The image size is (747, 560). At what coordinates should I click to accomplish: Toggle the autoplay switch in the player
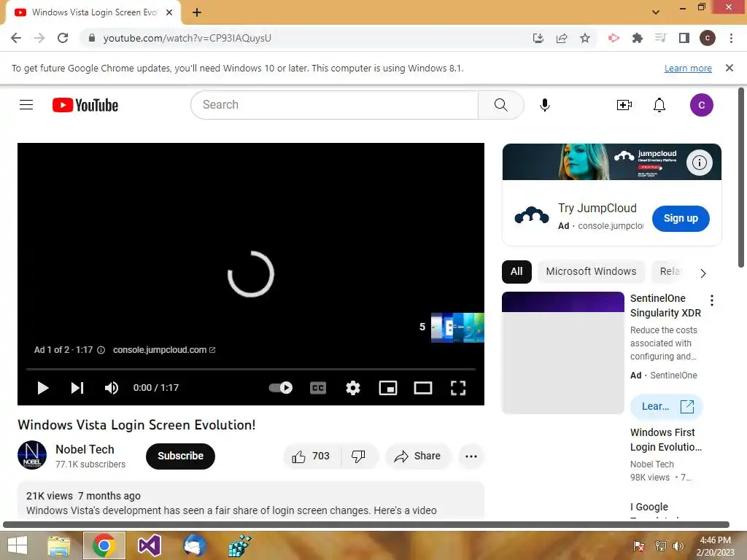(281, 388)
